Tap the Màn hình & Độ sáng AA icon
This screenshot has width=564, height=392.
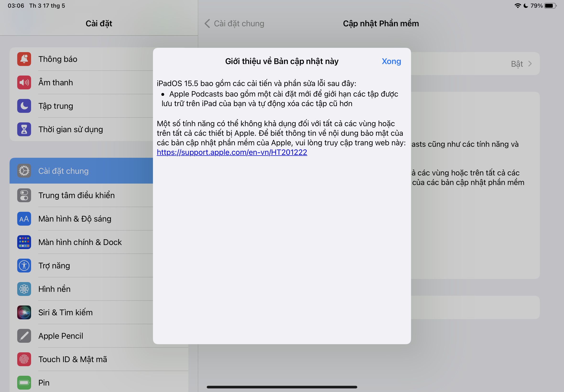point(24,219)
